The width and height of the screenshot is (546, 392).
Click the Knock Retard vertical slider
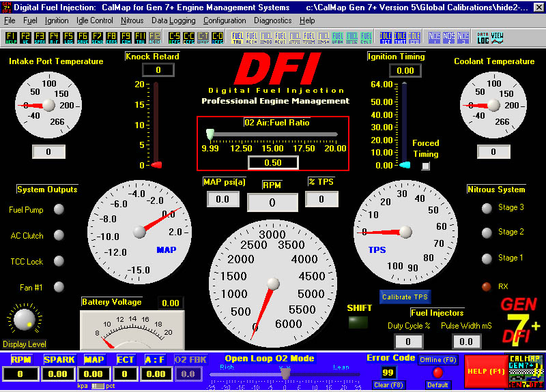point(156,124)
